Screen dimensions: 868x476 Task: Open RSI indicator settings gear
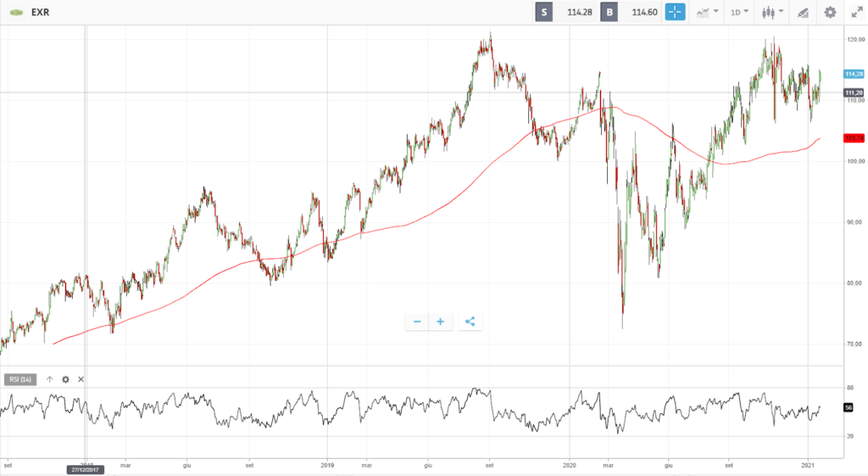point(65,379)
